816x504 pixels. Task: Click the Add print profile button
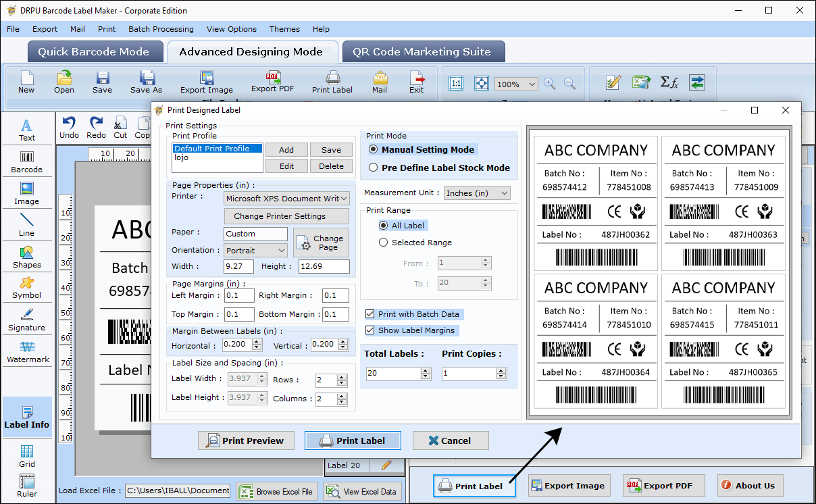click(x=286, y=150)
